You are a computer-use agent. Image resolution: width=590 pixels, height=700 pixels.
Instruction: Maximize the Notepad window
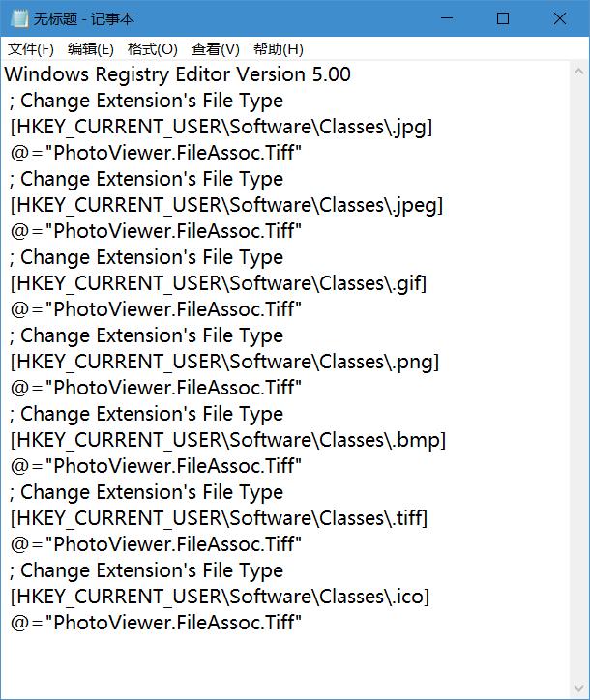point(503,18)
